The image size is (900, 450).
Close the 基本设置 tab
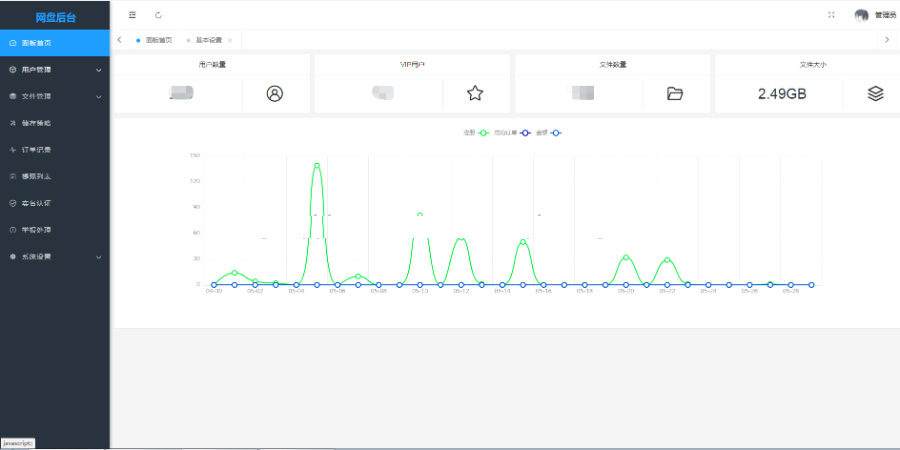(230, 40)
